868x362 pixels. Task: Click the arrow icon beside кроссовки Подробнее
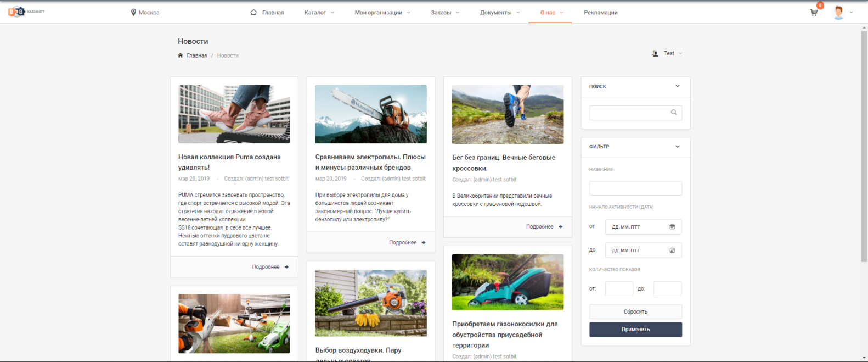(x=560, y=227)
